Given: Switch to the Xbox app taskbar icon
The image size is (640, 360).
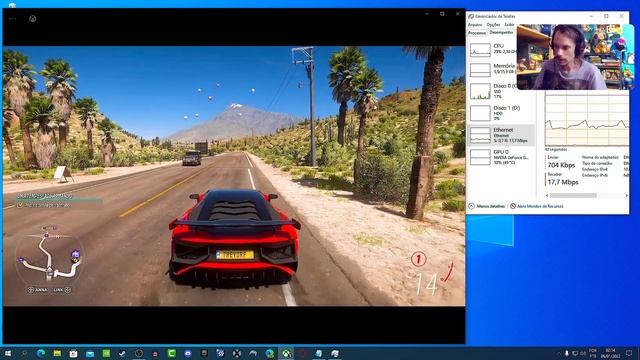Looking at the screenshot, I should coord(286,353).
